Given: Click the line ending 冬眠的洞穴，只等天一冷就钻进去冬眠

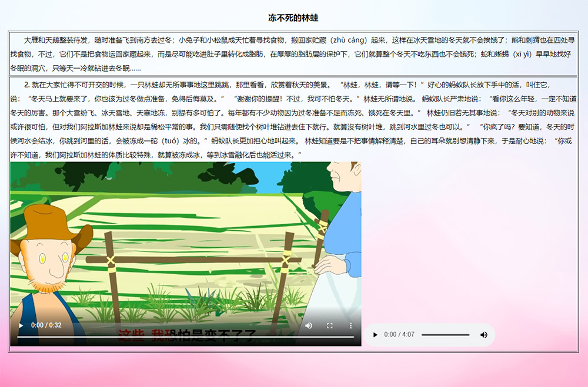Looking at the screenshot, I should point(76,69).
